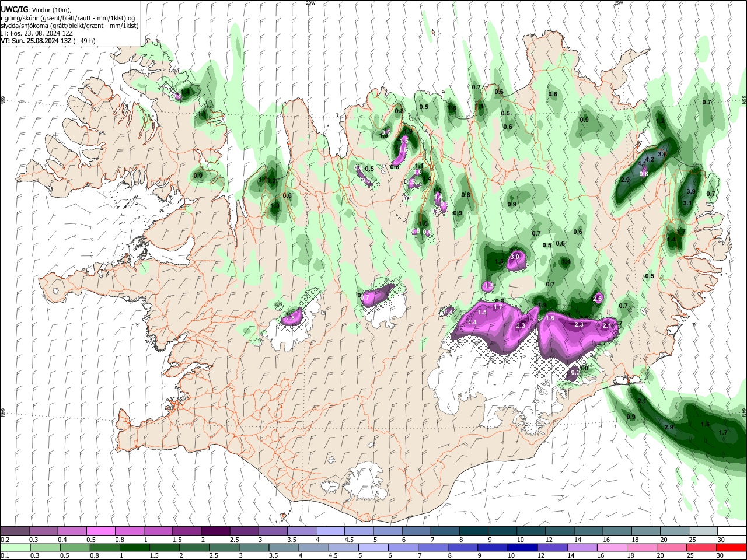Click the white '2.5' value in the purple patch

click(597, 299)
